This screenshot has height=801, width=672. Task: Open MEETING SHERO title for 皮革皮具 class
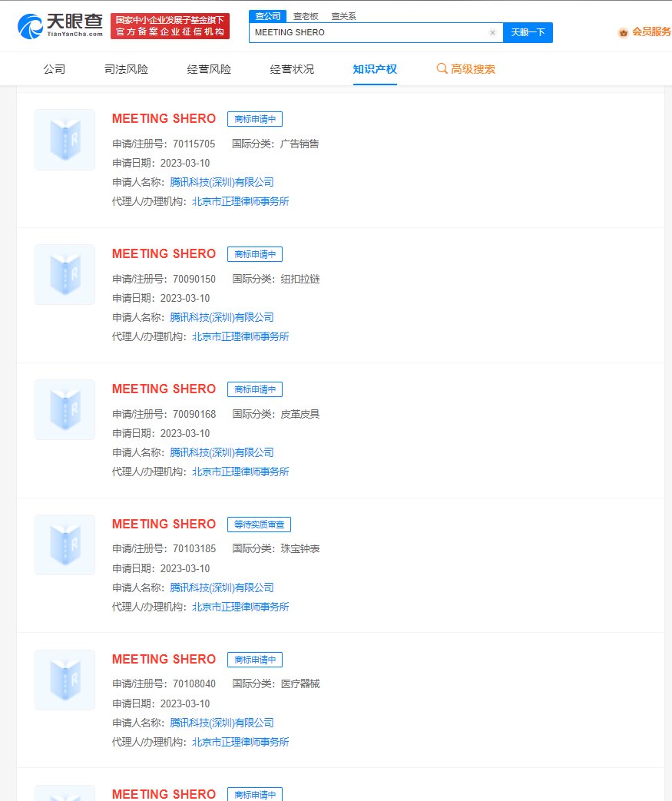pyautogui.click(x=164, y=389)
